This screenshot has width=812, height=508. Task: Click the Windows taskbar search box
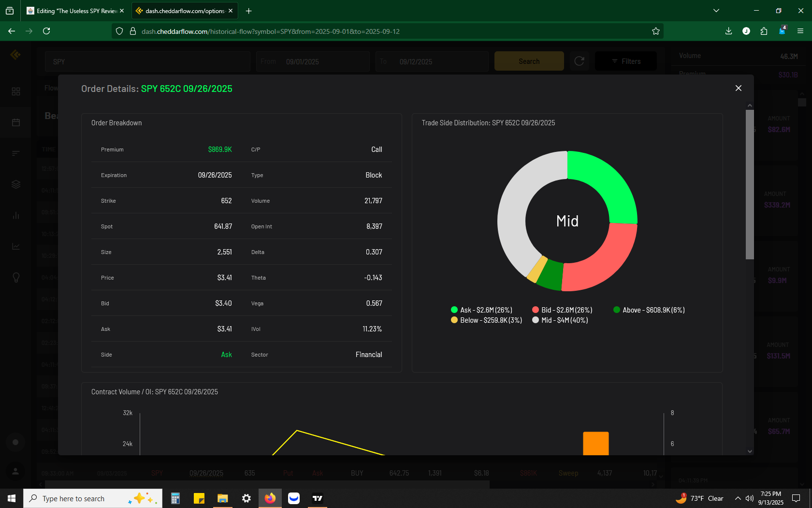point(93,498)
